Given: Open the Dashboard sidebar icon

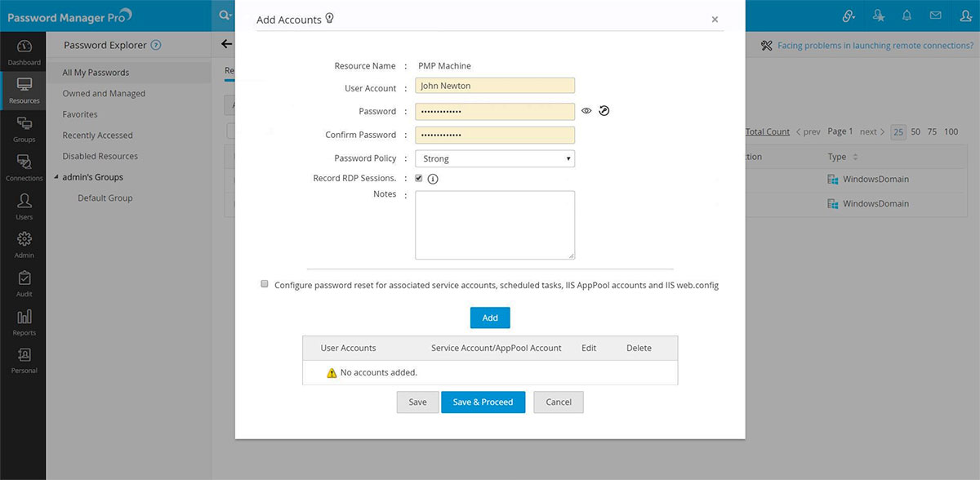Looking at the screenshot, I should pos(24,51).
